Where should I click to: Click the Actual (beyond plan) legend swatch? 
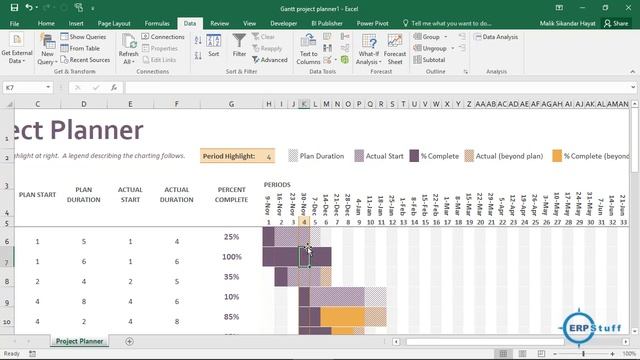pyautogui.click(x=469, y=156)
